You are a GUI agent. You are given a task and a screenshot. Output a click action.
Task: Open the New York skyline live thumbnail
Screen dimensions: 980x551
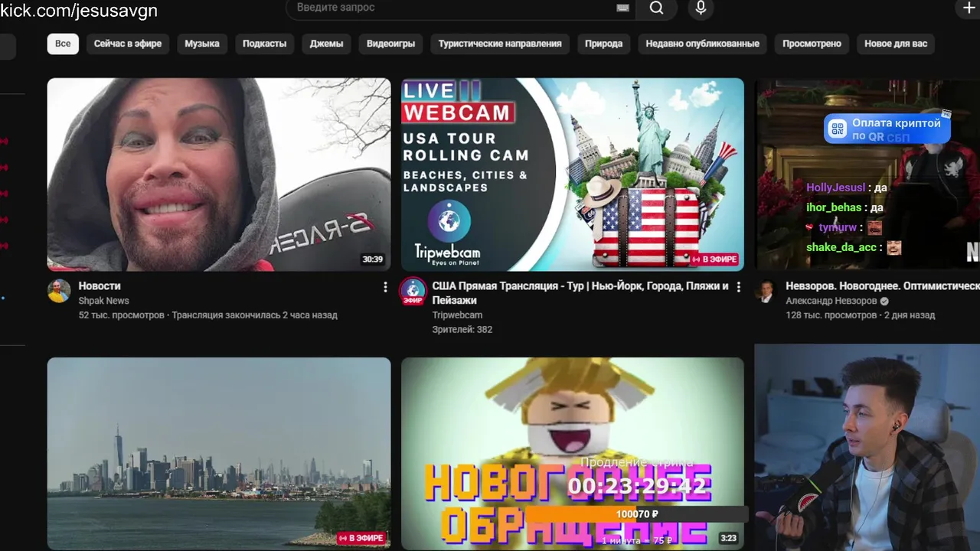click(x=219, y=454)
